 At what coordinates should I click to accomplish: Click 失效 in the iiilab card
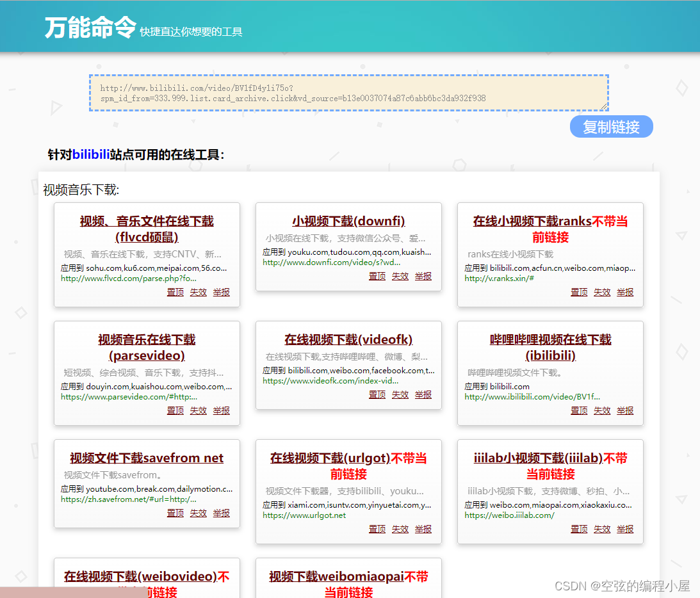click(x=602, y=529)
